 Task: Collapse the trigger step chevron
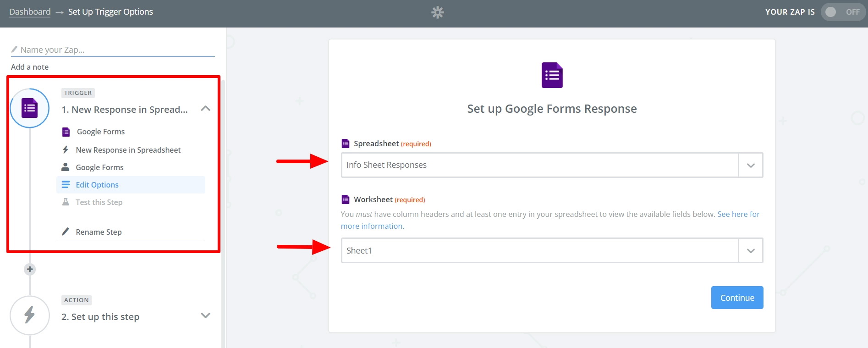coord(205,109)
